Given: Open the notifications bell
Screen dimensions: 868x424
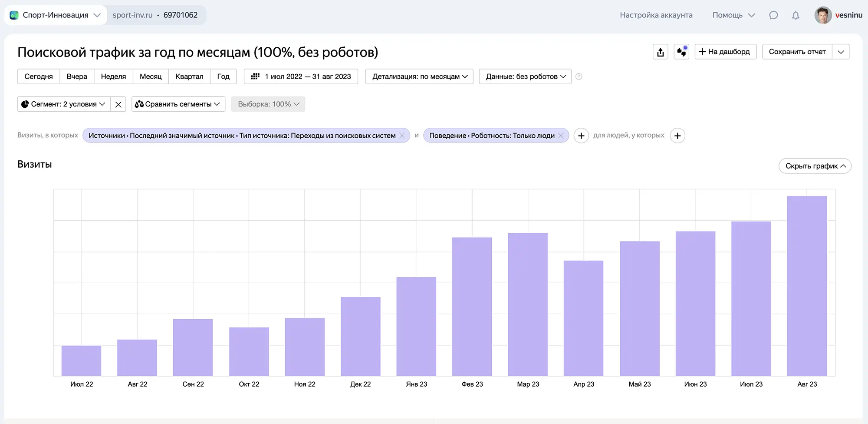Looking at the screenshot, I should coord(796,15).
